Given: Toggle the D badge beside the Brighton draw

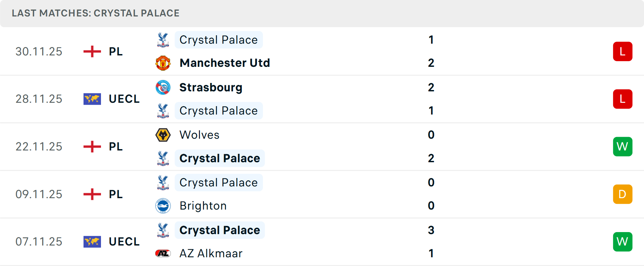Looking at the screenshot, I should pyautogui.click(x=623, y=194).
